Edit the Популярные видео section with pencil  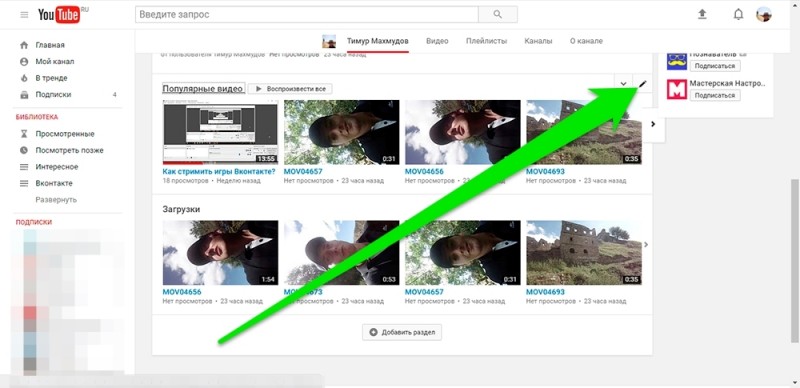(x=642, y=84)
